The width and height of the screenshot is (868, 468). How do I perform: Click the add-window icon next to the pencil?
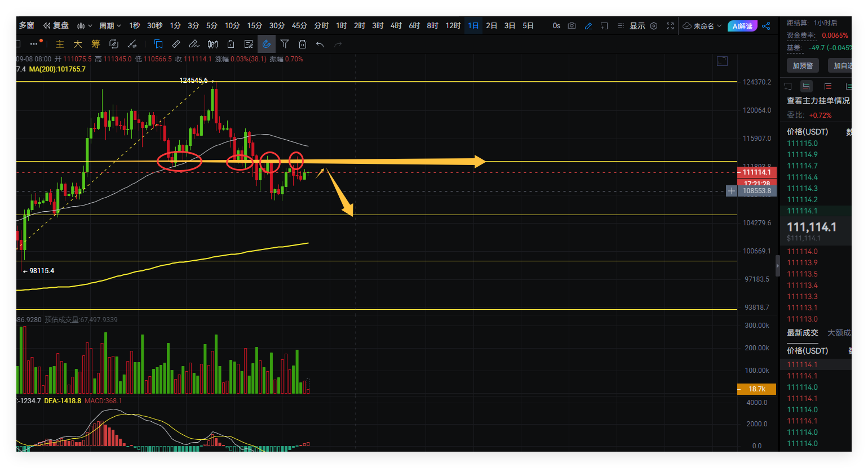[x=604, y=26]
